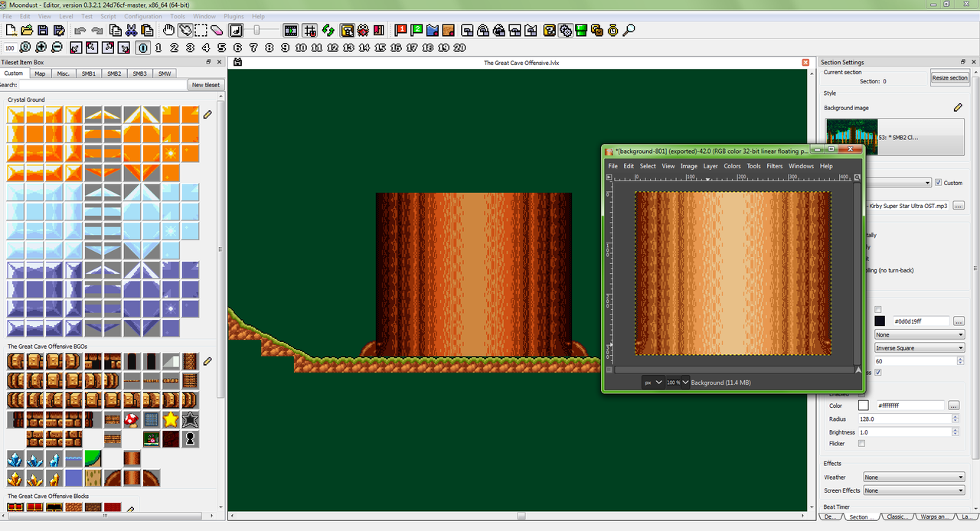980x531 pixels.
Task: Edit Crystal Ground tileset pencil icon
Action: [207, 115]
